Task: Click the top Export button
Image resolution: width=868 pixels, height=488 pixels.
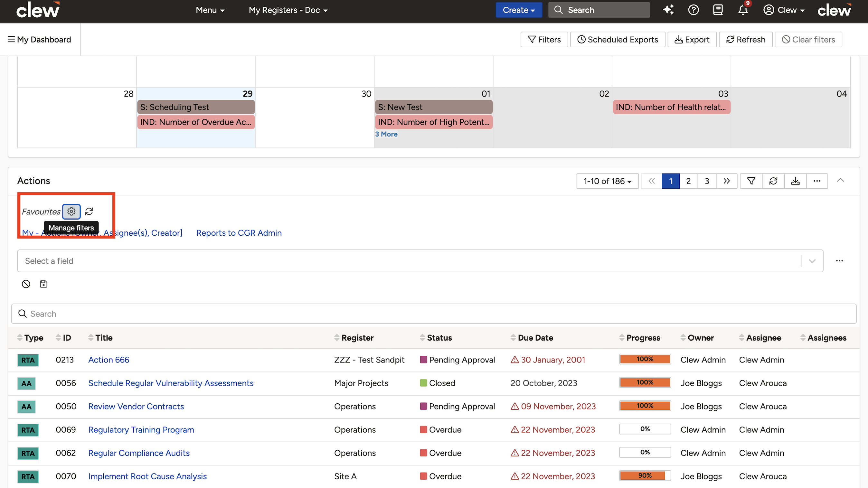Action: (x=692, y=40)
